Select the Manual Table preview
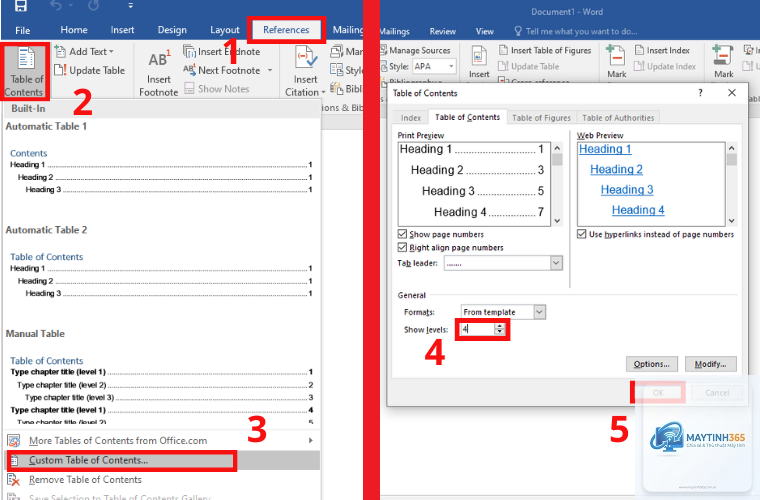760x500 pixels. (x=160, y=375)
